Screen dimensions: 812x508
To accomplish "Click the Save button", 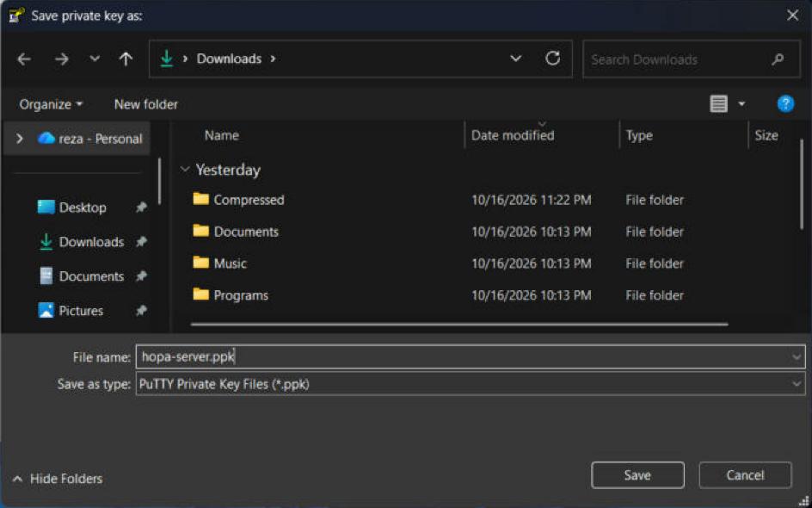I will click(637, 475).
